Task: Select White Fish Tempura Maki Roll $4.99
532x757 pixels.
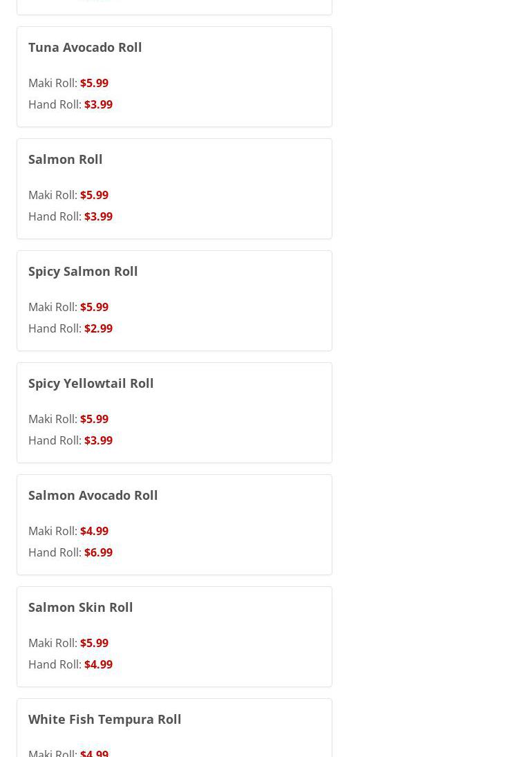Action: (x=94, y=752)
